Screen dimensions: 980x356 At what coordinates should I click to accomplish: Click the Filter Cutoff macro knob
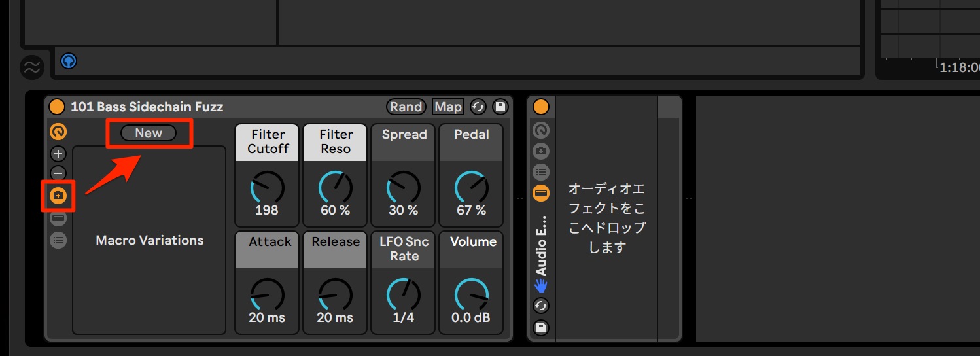pos(267,188)
